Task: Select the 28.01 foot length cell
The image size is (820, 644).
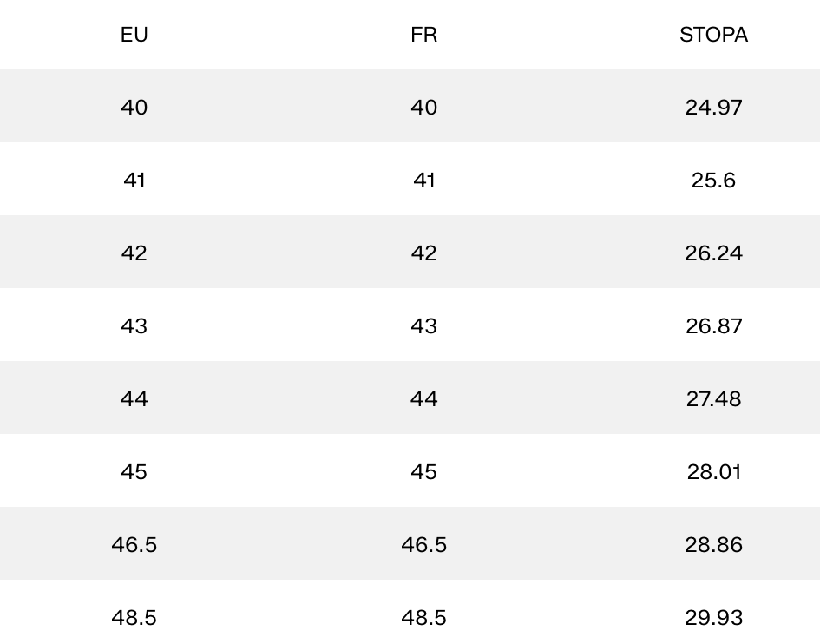Action: coord(713,471)
